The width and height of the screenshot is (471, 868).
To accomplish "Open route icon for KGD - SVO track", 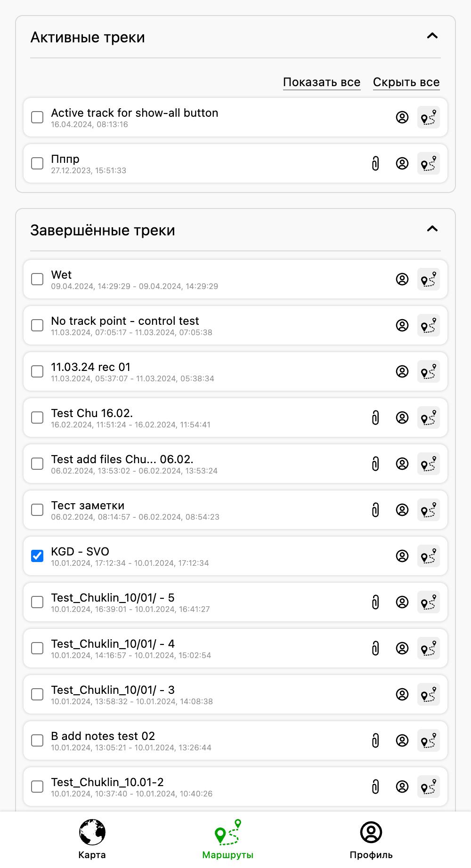I will [429, 556].
